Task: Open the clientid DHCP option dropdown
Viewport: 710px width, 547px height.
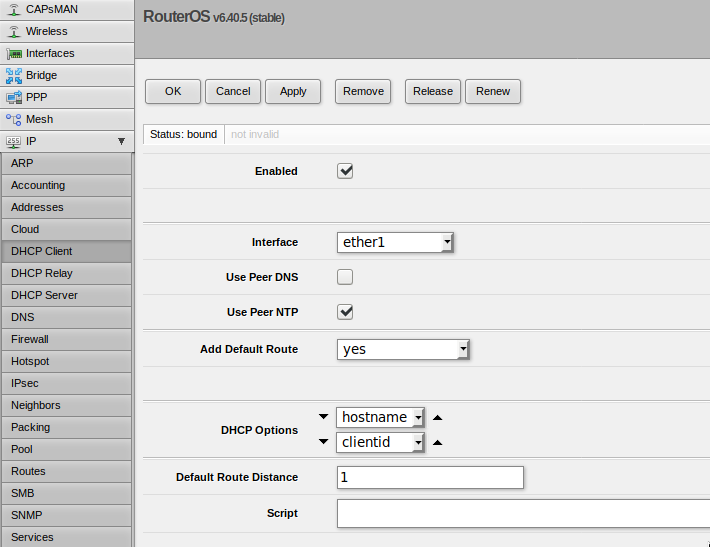Action: coord(380,442)
